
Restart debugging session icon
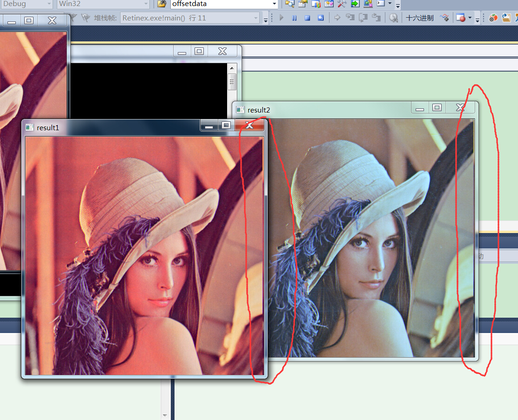[321, 18]
